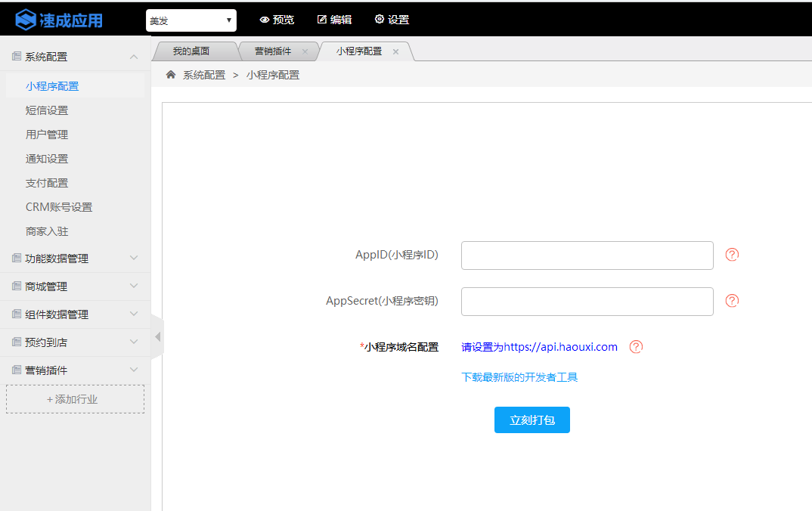Click the 预览 eye button
This screenshot has height=511, width=812.
click(277, 20)
